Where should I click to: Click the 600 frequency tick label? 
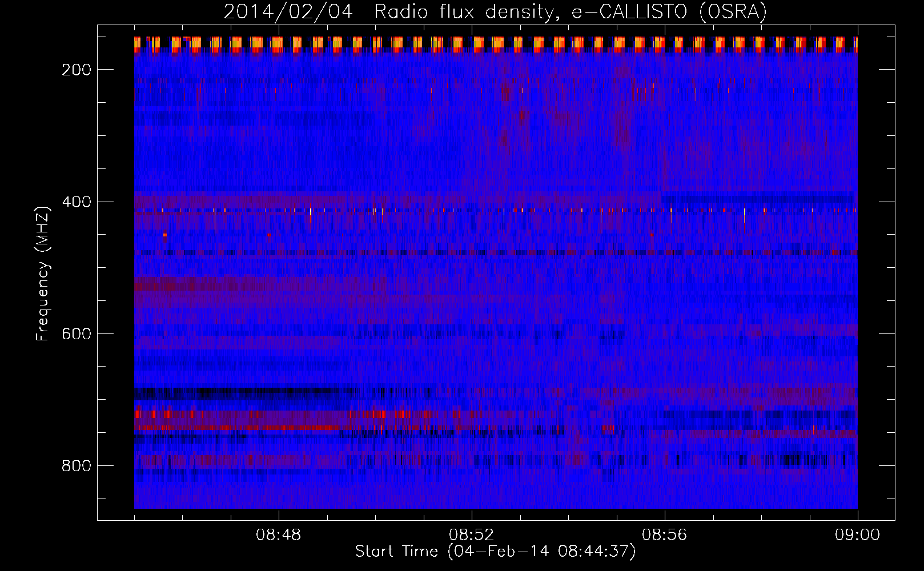tap(77, 334)
